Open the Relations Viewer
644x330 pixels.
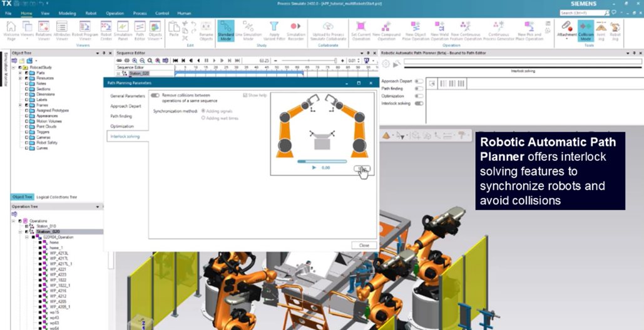pyautogui.click(x=44, y=31)
